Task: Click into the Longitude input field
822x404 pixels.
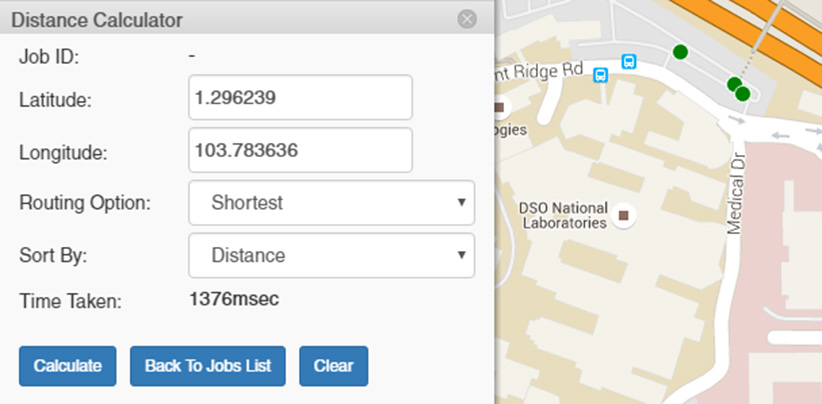Action: click(300, 151)
